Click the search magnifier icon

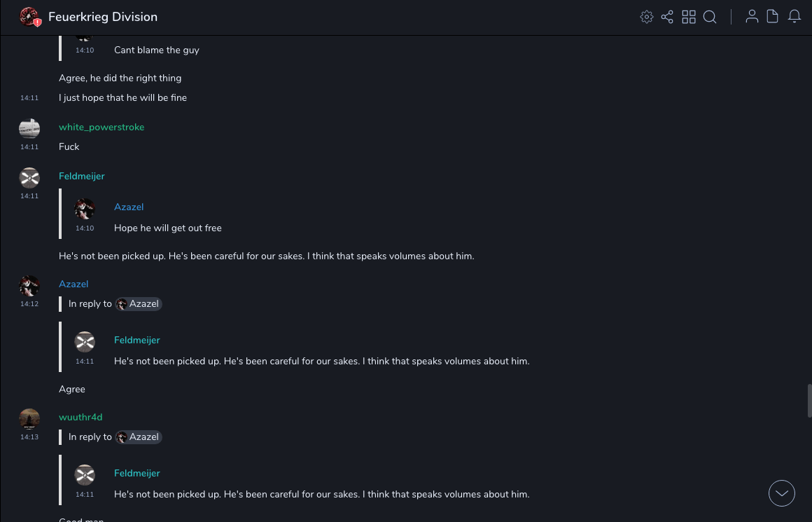[710, 17]
